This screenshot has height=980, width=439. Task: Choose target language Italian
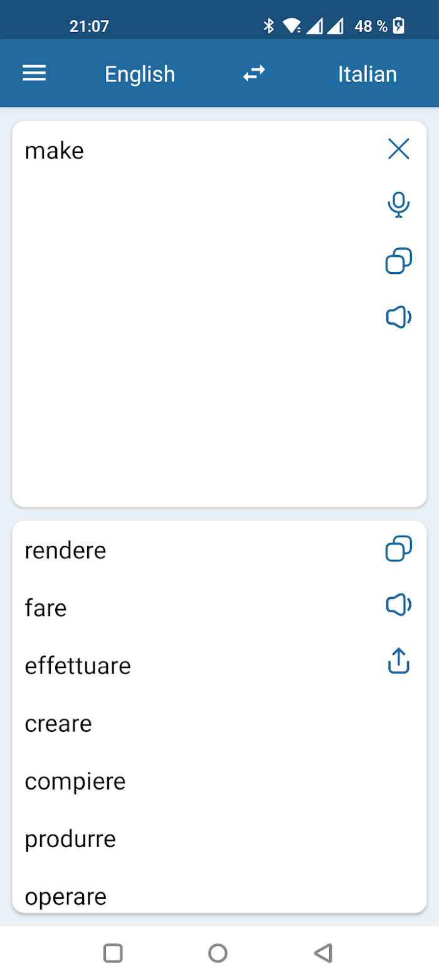(x=368, y=74)
